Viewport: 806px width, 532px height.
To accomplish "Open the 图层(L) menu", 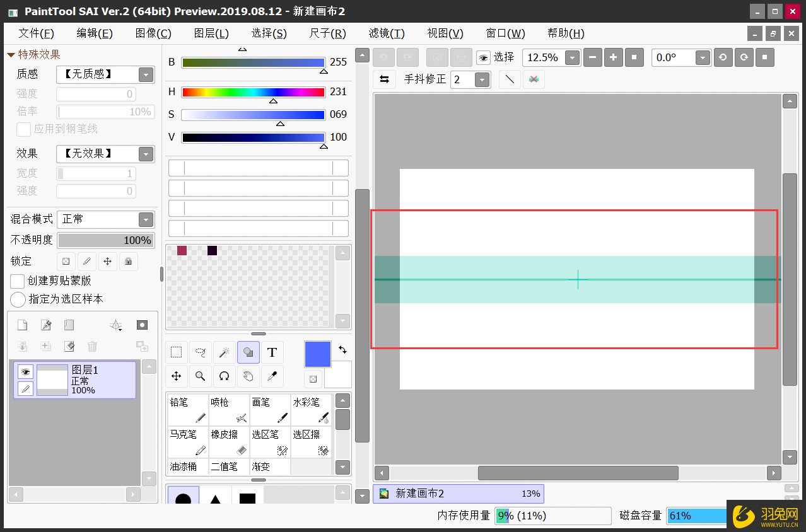I will coord(211,33).
